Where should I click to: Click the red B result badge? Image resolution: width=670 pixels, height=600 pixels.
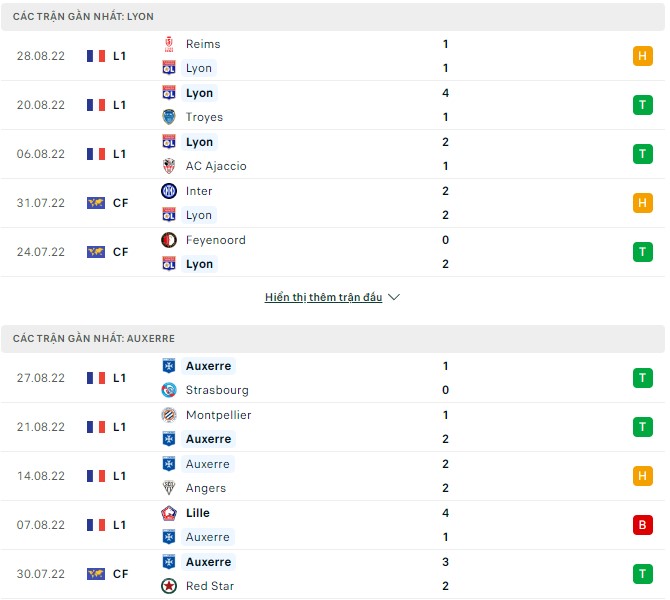coord(642,525)
